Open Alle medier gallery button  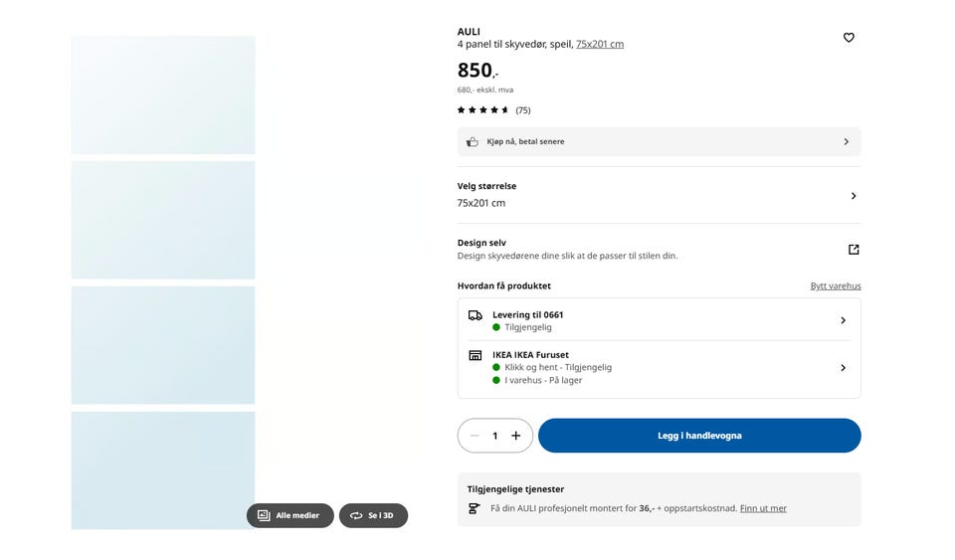coord(289,515)
